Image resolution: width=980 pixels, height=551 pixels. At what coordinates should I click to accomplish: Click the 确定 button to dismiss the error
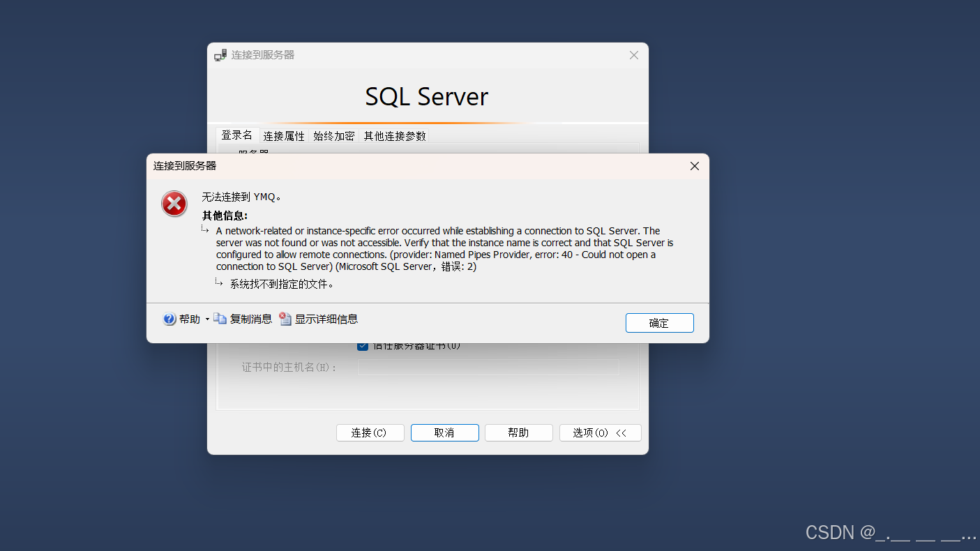tap(659, 322)
